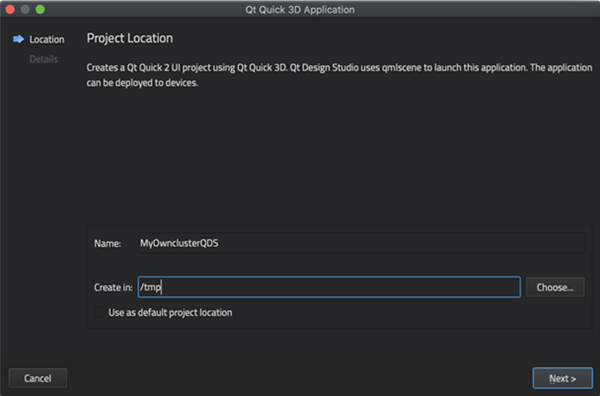Click the green zoom window button
The image size is (600, 396).
pos(40,10)
